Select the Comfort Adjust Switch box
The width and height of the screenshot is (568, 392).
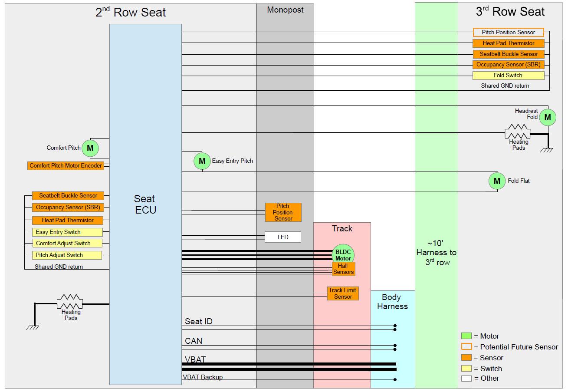(x=67, y=244)
